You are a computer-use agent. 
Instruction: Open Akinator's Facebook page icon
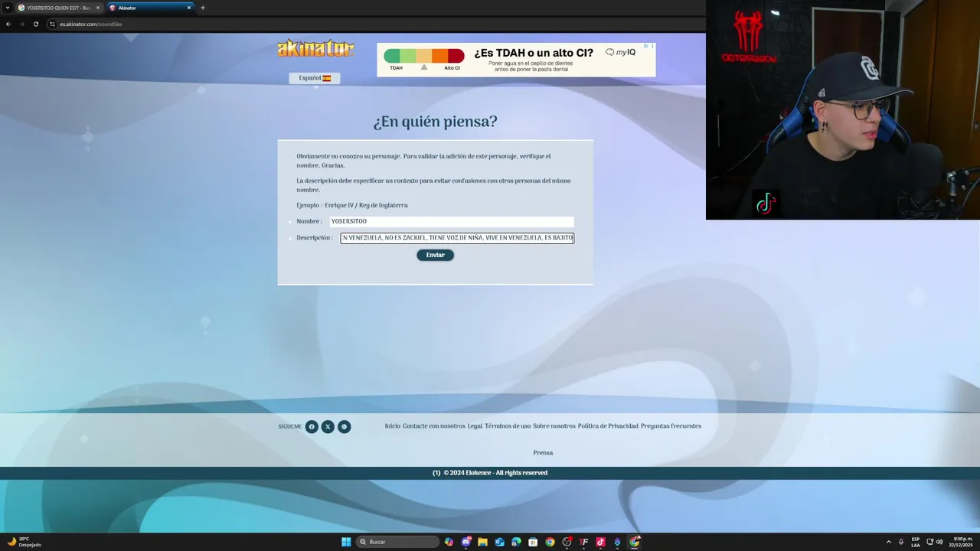pyautogui.click(x=312, y=426)
